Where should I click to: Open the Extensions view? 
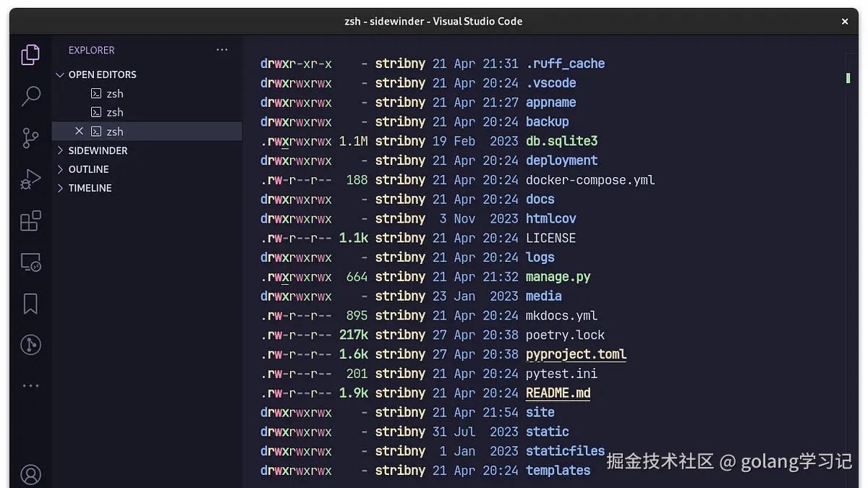(30, 221)
